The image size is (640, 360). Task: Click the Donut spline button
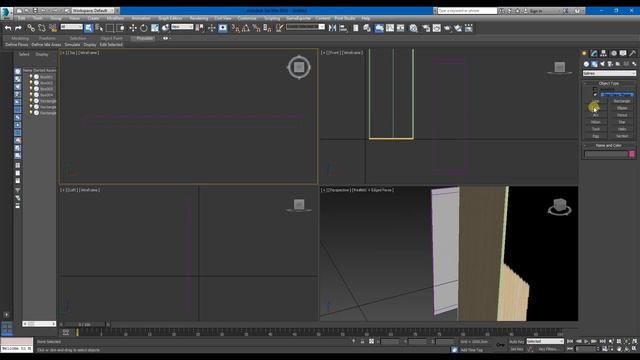[622, 115]
